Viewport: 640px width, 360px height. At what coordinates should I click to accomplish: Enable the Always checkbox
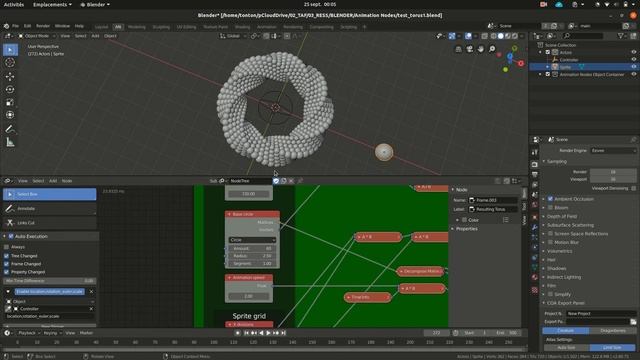[6, 247]
